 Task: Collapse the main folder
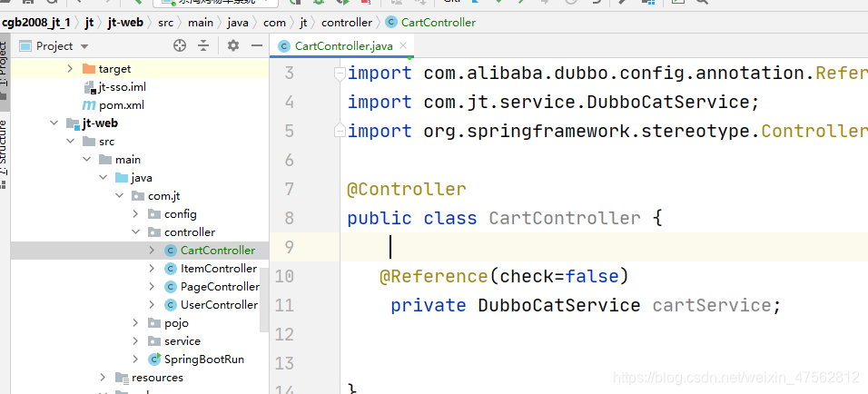click(87, 160)
